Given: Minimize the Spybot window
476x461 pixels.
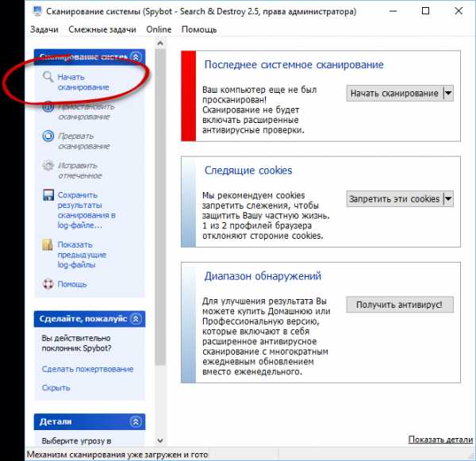Looking at the screenshot, I should point(393,11).
